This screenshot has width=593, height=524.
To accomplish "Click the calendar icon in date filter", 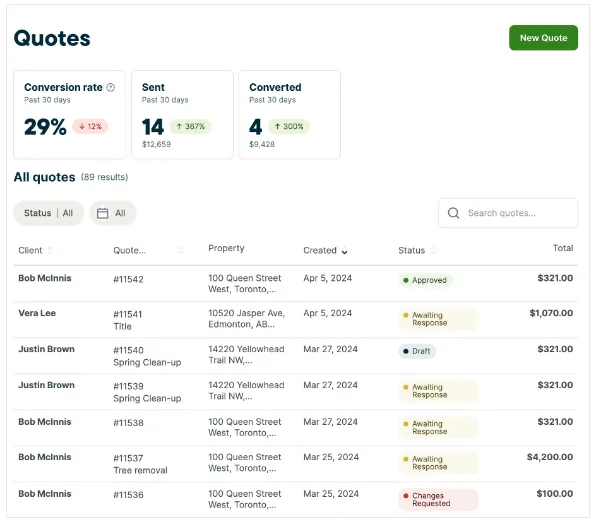I will tap(102, 213).
